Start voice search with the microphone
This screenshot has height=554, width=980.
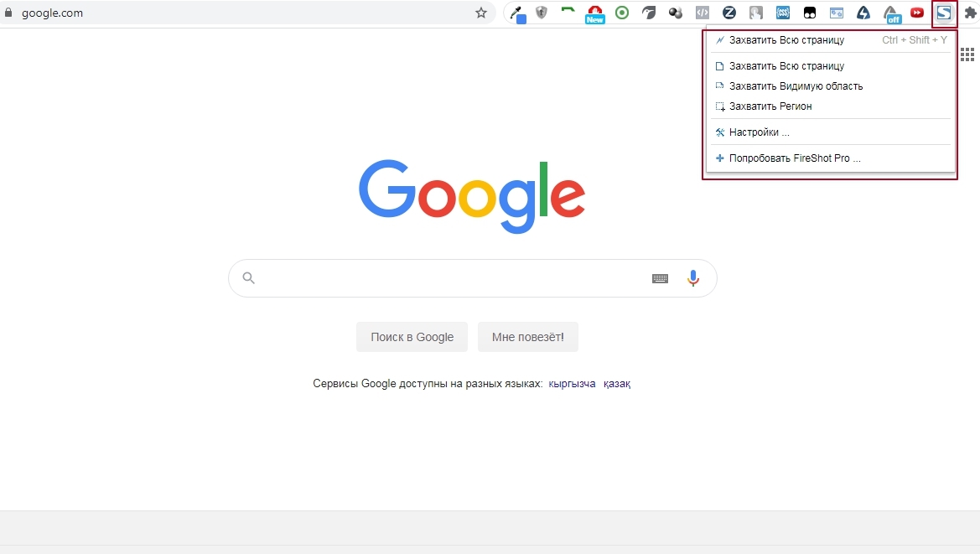(x=692, y=278)
